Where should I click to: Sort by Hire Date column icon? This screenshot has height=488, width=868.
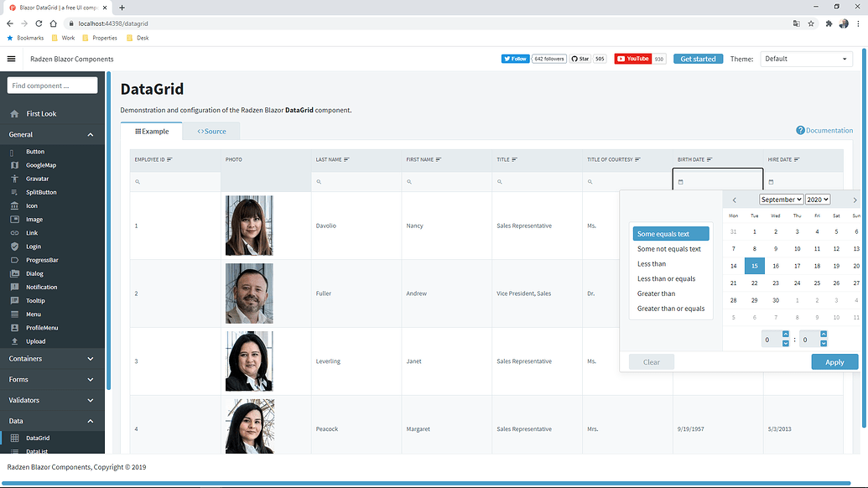click(797, 159)
